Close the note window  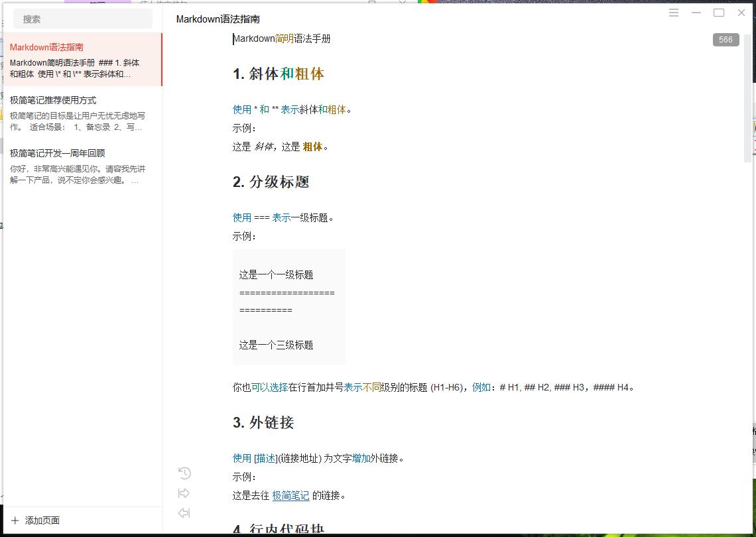click(x=741, y=13)
